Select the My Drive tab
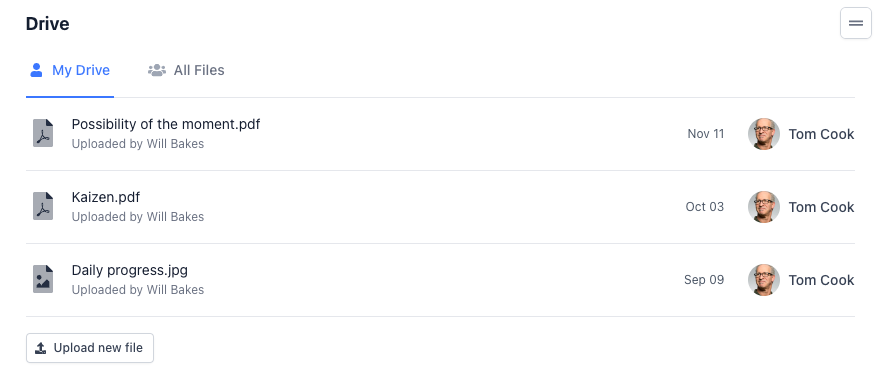The image size is (879, 387). point(70,71)
